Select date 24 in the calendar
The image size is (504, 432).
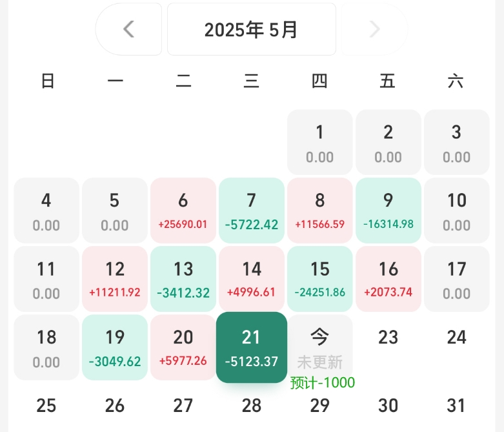pos(457,338)
